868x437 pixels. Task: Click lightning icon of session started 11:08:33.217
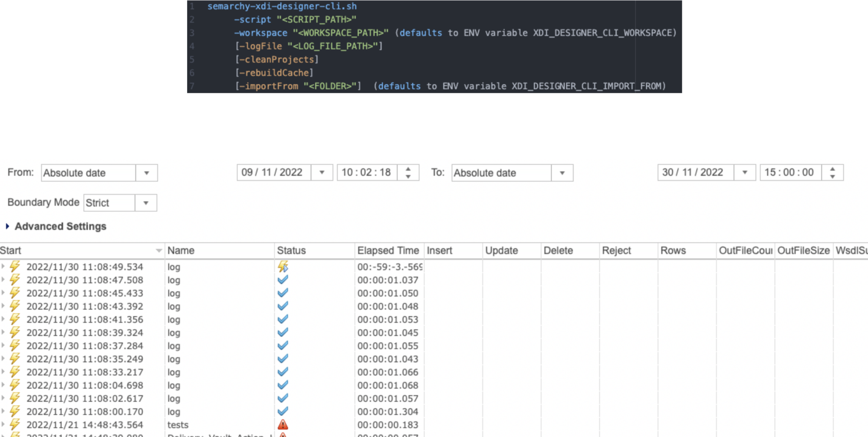point(15,372)
